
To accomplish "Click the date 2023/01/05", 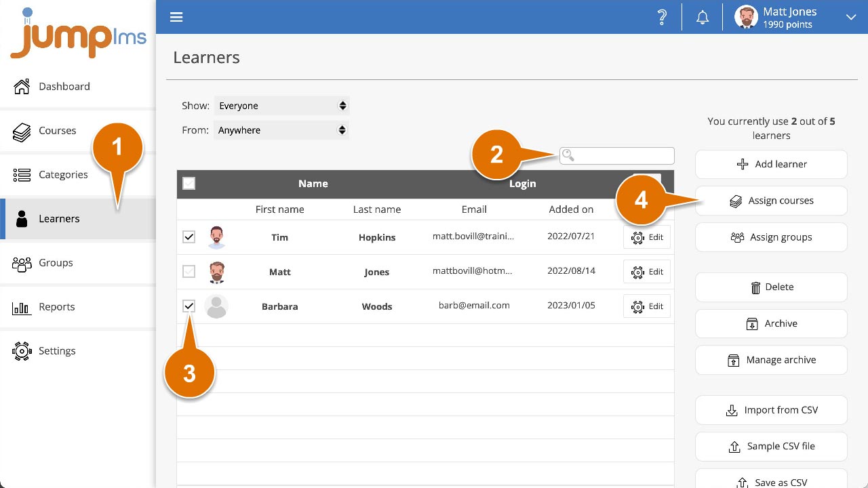I will coord(571,305).
